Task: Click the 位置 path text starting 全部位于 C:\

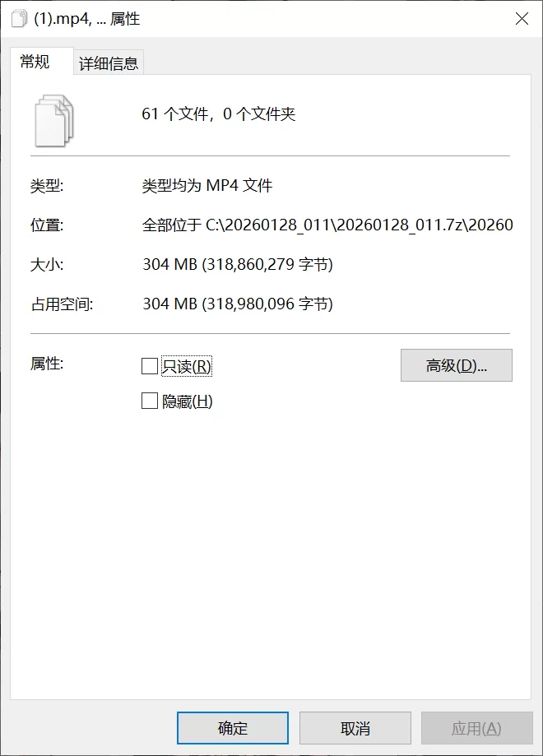Action: click(327, 225)
